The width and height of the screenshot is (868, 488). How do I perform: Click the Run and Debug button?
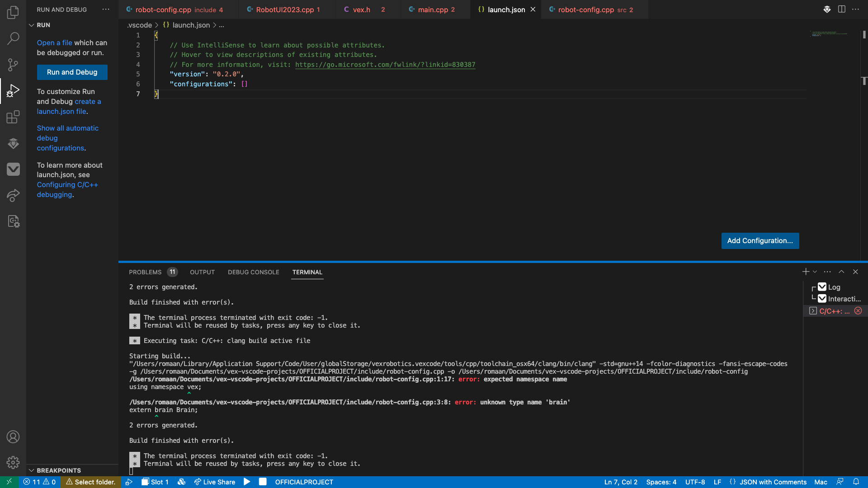click(x=72, y=72)
